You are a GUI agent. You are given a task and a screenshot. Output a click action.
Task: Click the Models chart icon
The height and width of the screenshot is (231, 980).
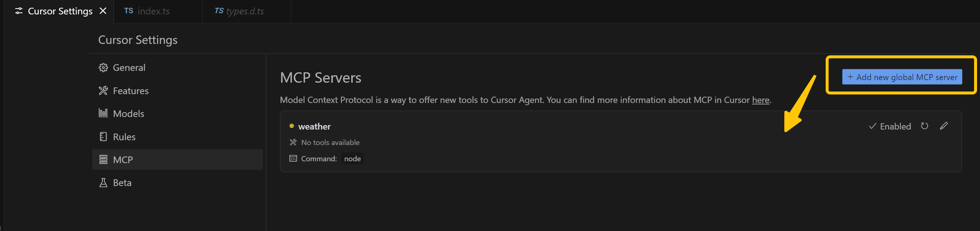(x=103, y=113)
